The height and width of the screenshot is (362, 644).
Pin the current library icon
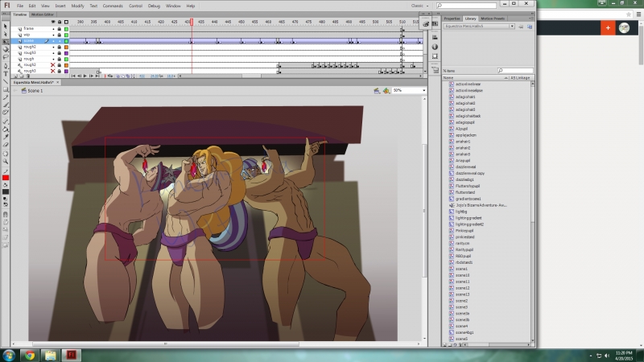[521, 26]
